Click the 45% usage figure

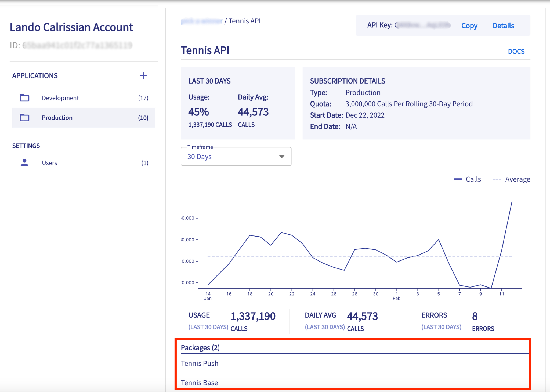[199, 112]
